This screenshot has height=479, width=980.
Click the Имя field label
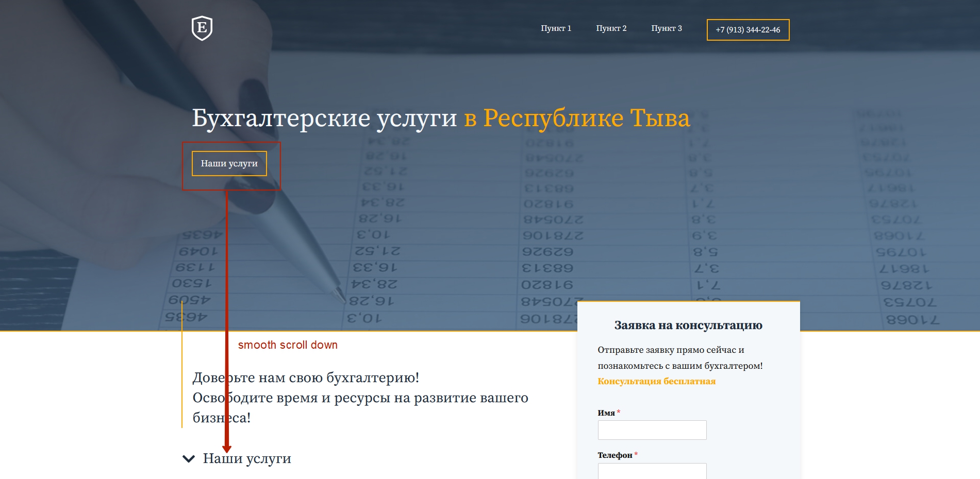(606, 413)
